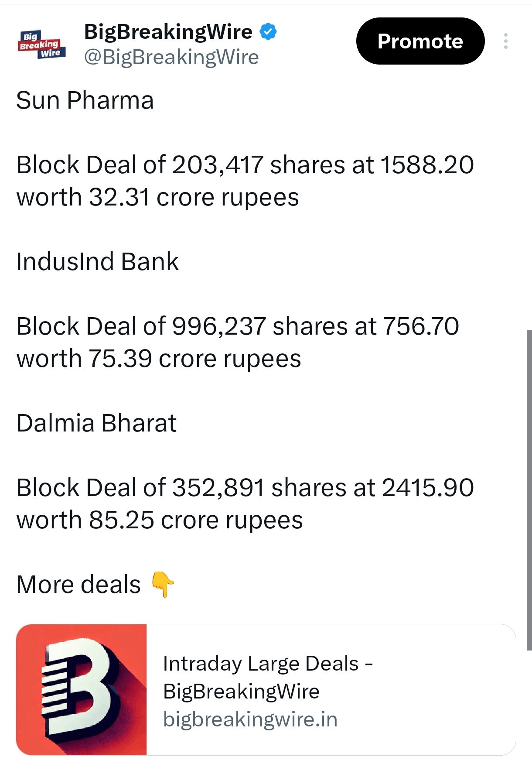Click the blue verified badge

[x=268, y=32]
